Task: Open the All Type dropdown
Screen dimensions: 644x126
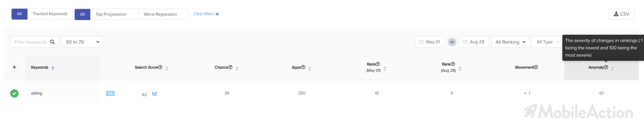Action: pyautogui.click(x=547, y=42)
